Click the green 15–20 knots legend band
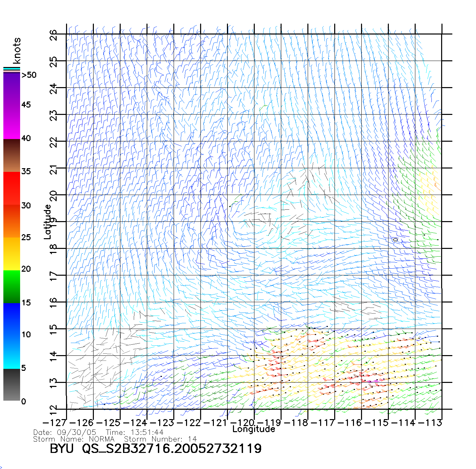 point(12,286)
